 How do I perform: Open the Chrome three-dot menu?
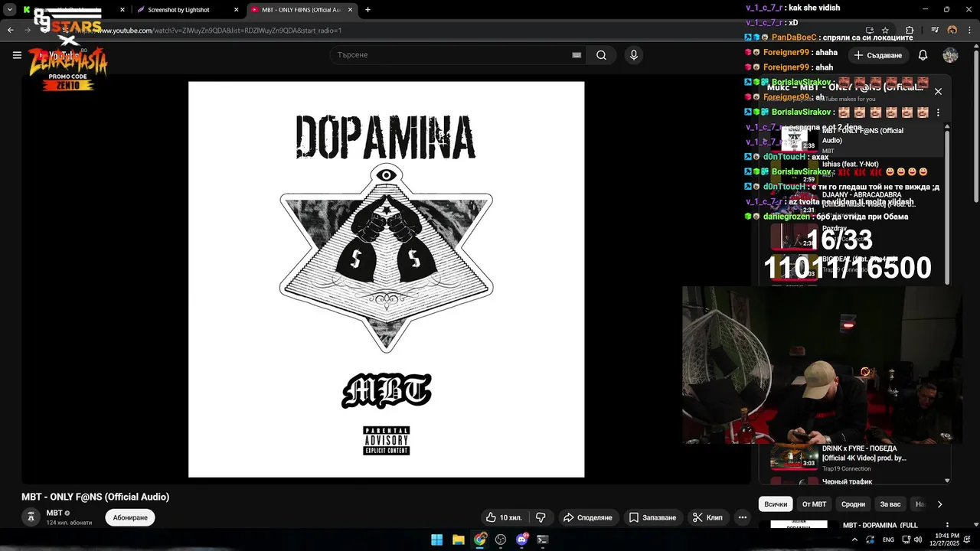pos(969,31)
